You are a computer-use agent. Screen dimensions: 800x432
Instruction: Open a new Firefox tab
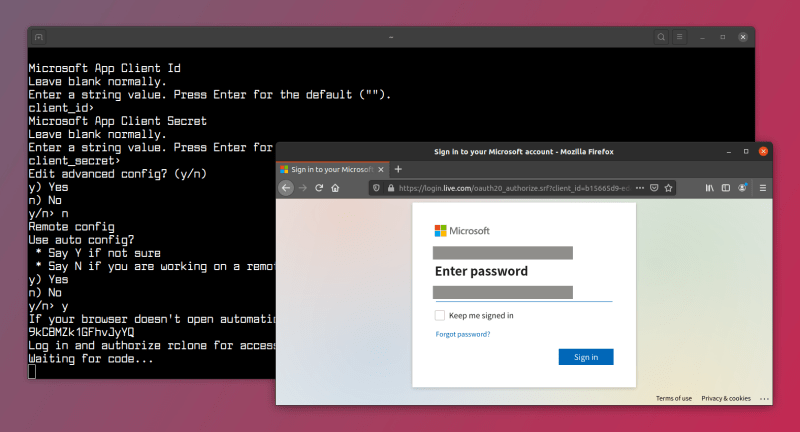coord(398,169)
